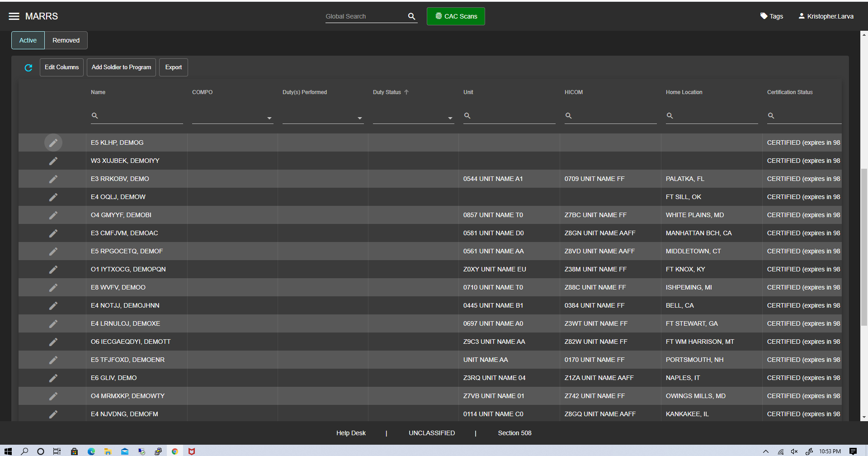
Task: Click the scrollbar up arrow
Action: tap(864, 34)
